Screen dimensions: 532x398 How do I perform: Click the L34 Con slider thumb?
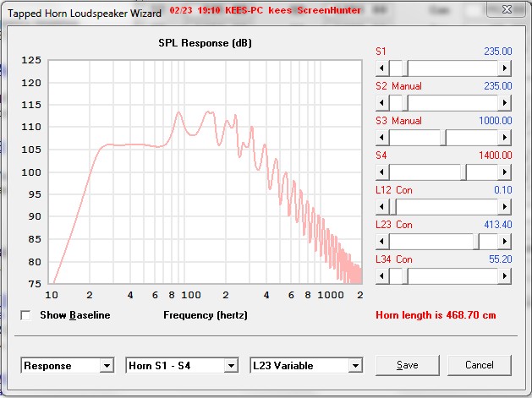(405, 276)
